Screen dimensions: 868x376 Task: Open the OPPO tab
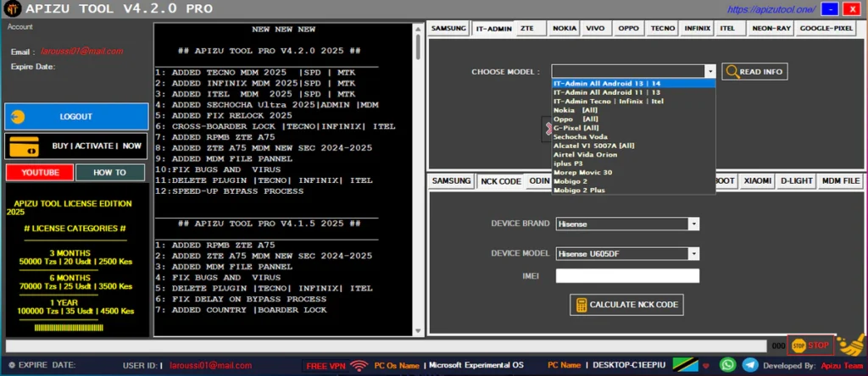pos(628,28)
